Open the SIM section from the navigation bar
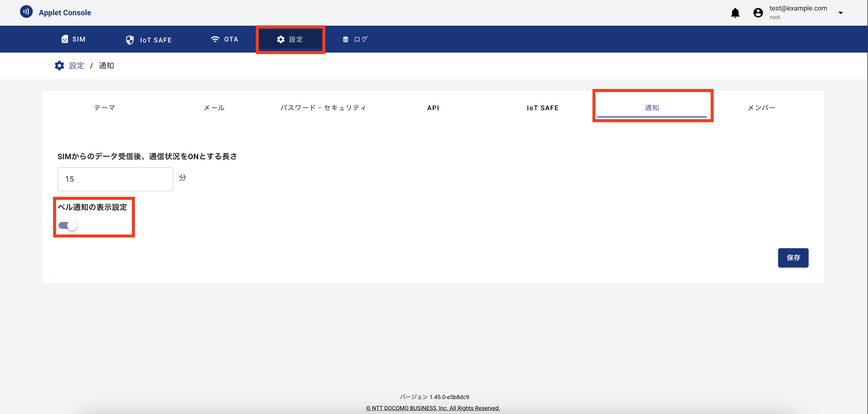868x414 pixels. point(73,39)
